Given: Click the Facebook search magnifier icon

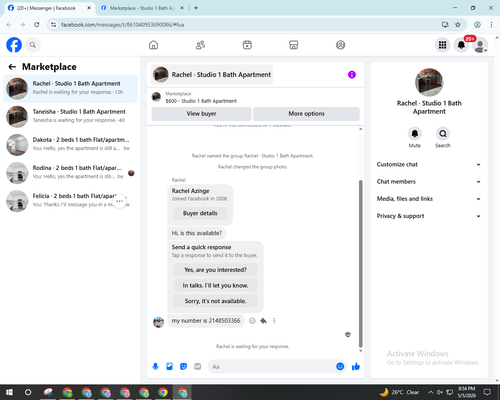Looking at the screenshot, I should click(x=33, y=45).
